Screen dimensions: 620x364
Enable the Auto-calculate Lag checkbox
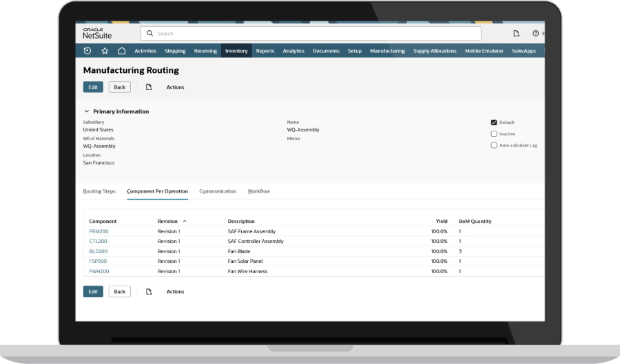coord(494,145)
